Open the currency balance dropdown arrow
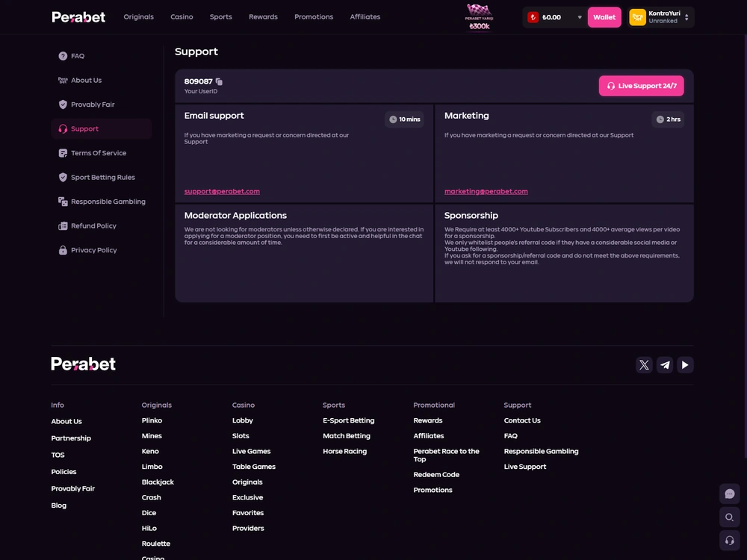 [x=580, y=17]
